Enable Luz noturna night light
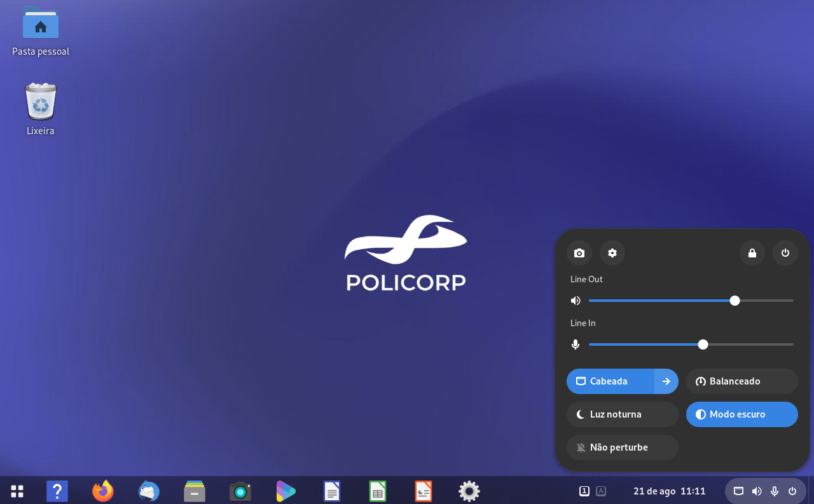 623,414
